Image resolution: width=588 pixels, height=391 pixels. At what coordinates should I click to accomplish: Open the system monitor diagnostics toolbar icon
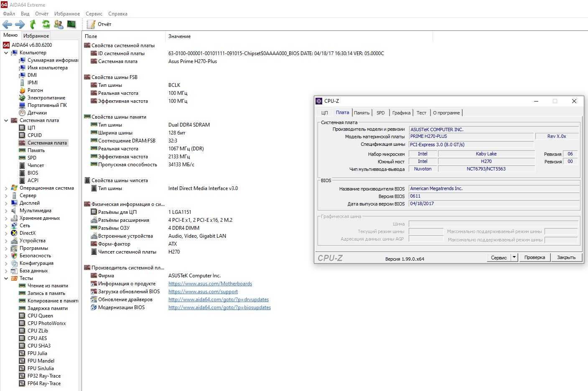click(x=71, y=24)
